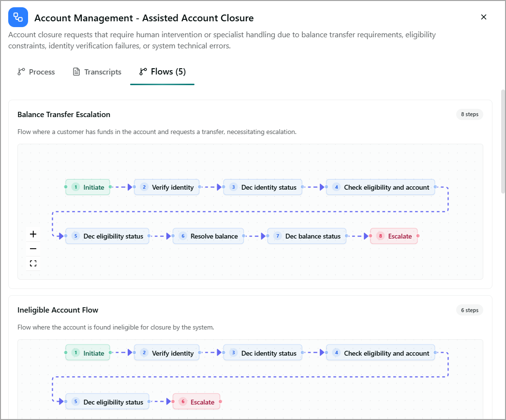506x420 pixels.
Task: Click Dec identity status in Balance Transfer flow
Action: click(x=263, y=187)
